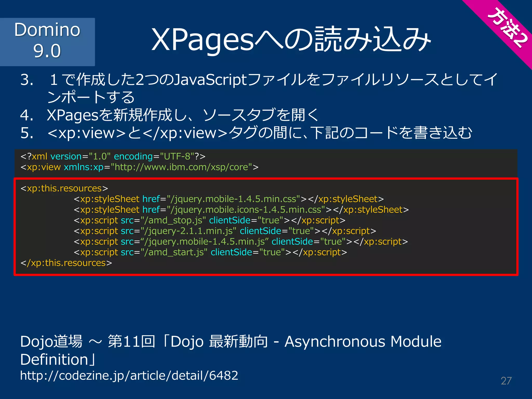Click the '/jquery.mobile-1.4.5.min.js' script line
The width and height of the screenshot is (532, 399).
pos(241,242)
